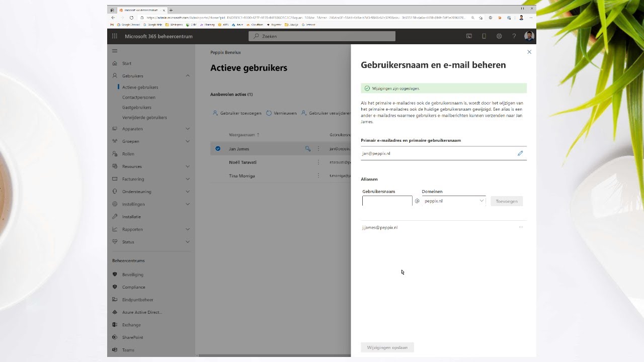This screenshot has width=644, height=362.
Task: Click Gebruiker verwijderen in the toolbar
Action: [x=326, y=113]
